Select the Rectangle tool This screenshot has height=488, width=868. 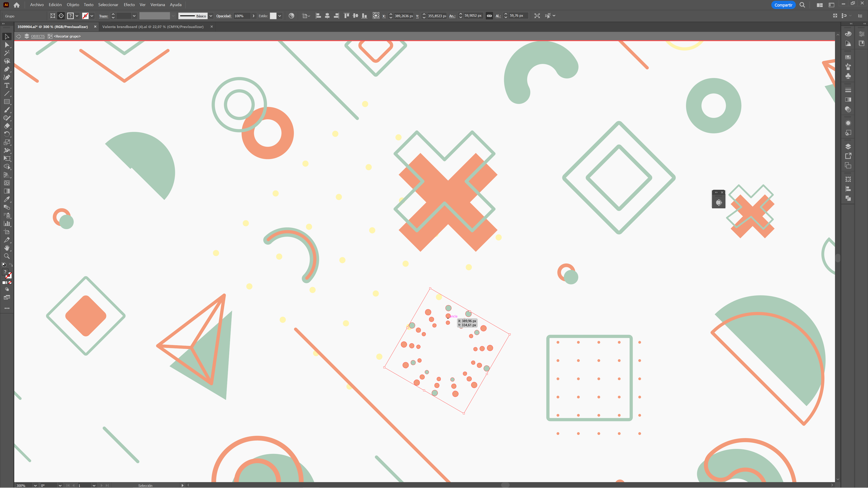coord(7,102)
